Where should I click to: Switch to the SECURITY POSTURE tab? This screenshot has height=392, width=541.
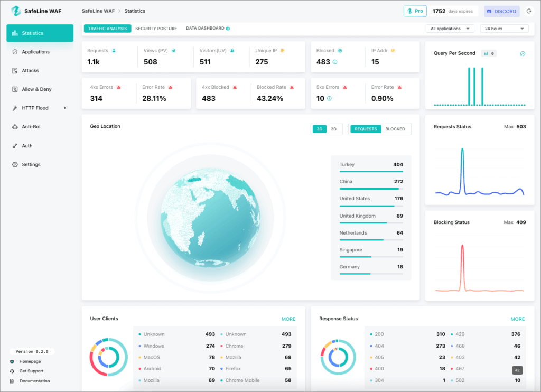pyautogui.click(x=155, y=29)
